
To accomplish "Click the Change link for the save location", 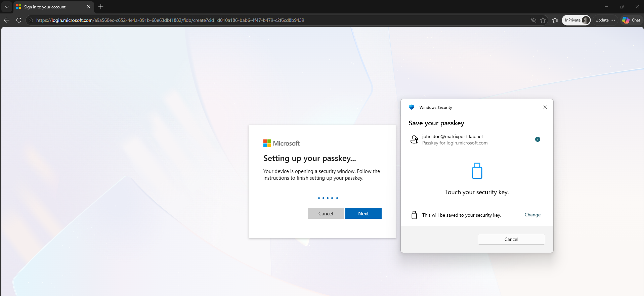I will click(532, 215).
